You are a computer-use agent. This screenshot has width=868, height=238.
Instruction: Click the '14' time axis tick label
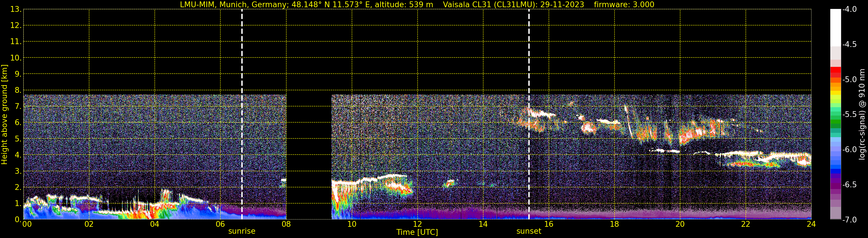[483, 224]
